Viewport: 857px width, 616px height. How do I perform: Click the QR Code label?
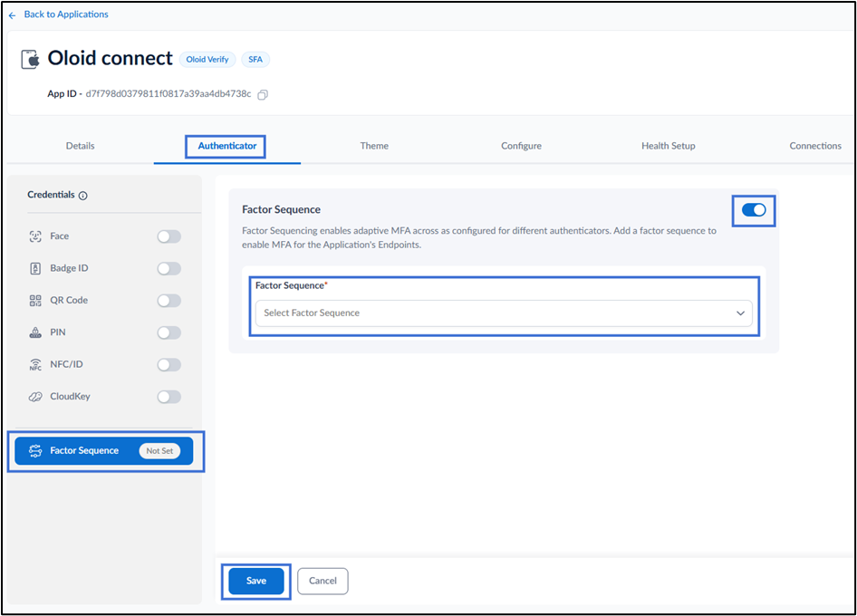point(69,301)
